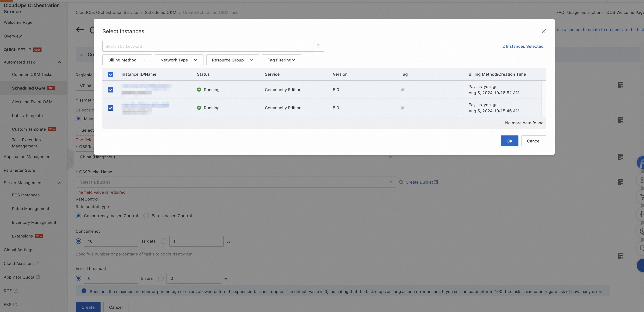Click the Errors count field showing 0
The height and width of the screenshot is (312, 644).
click(x=111, y=278)
